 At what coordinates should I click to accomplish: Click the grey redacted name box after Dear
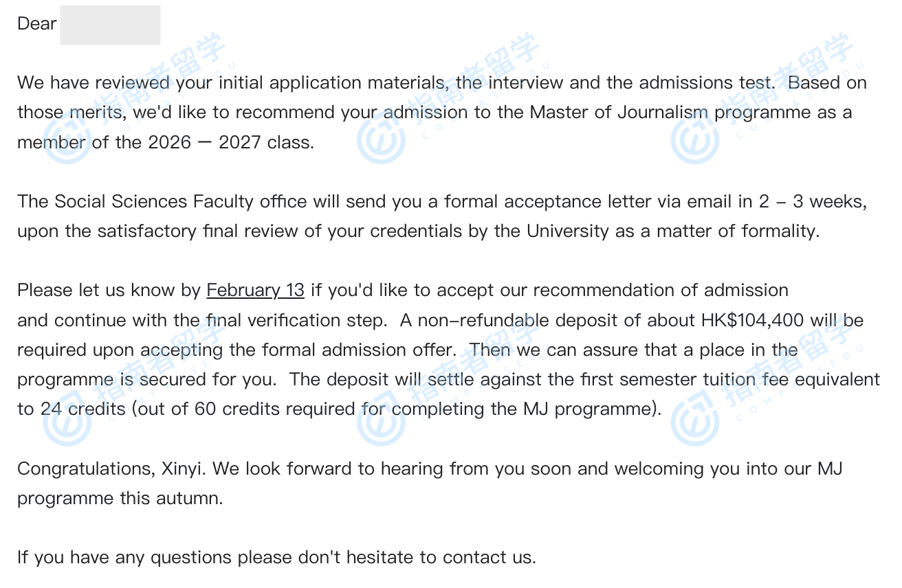pos(110,25)
